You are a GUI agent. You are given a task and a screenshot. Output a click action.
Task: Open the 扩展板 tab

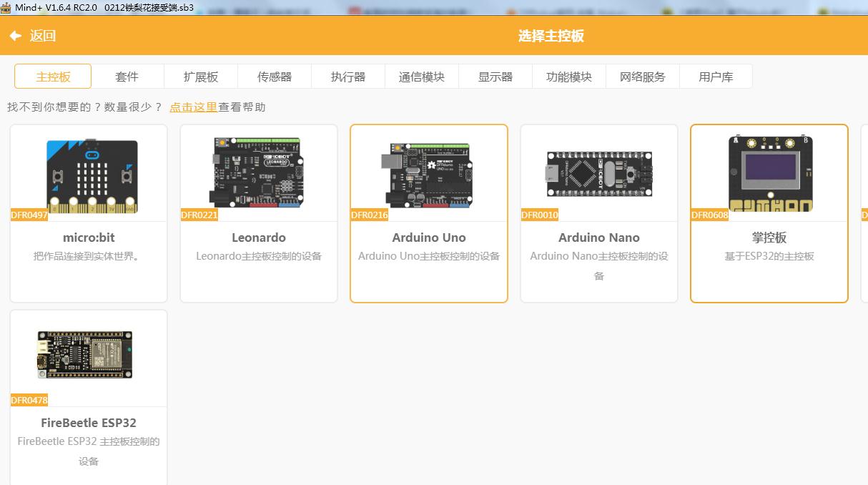(x=201, y=77)
